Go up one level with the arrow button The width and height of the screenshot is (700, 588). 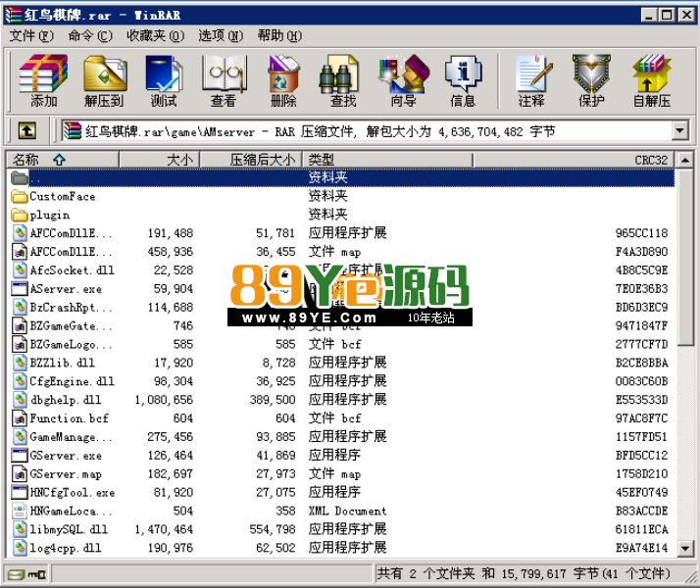26,131
